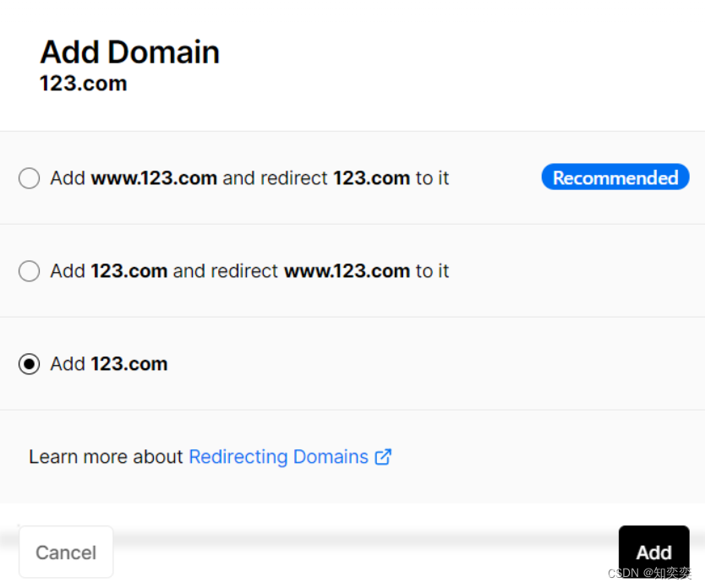Viewport: 705px width, 588px height.
Task: Open the Redirecting Domains help link
Action: point(278,457)
